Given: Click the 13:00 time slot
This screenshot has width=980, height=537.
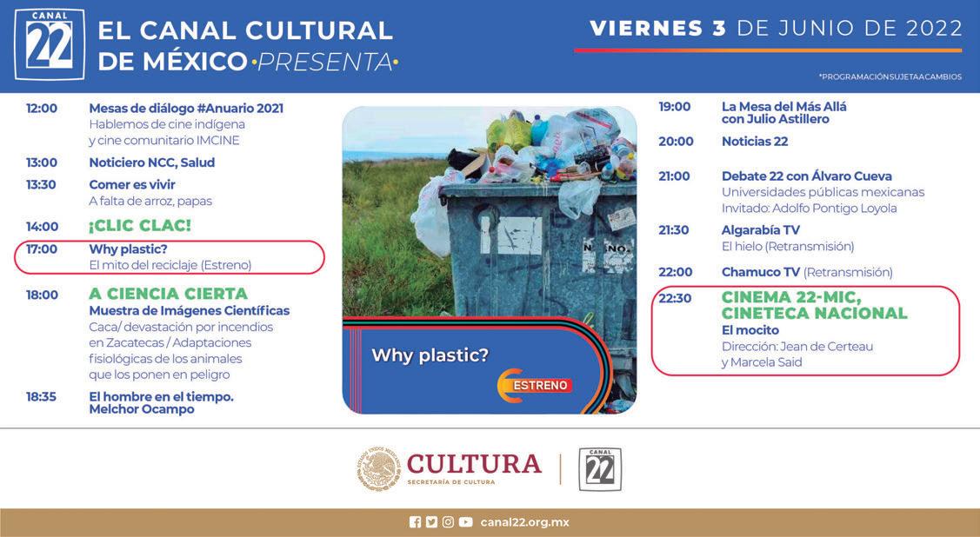Looking at the screenshot, I should (41, 163).
